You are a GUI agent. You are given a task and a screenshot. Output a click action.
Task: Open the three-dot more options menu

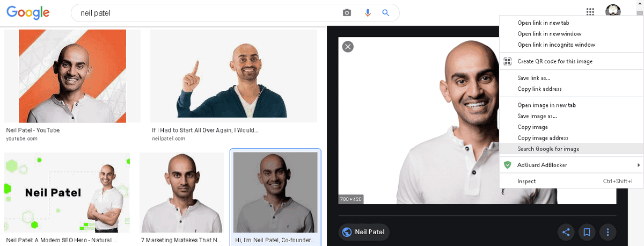(608, 233)
